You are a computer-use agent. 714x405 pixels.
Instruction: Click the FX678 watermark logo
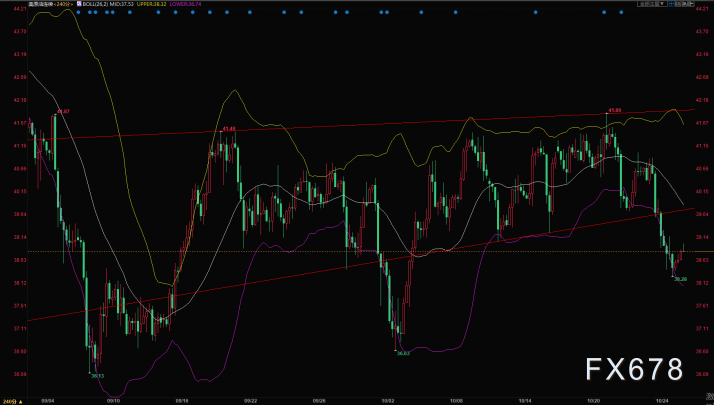coord(634,368)
